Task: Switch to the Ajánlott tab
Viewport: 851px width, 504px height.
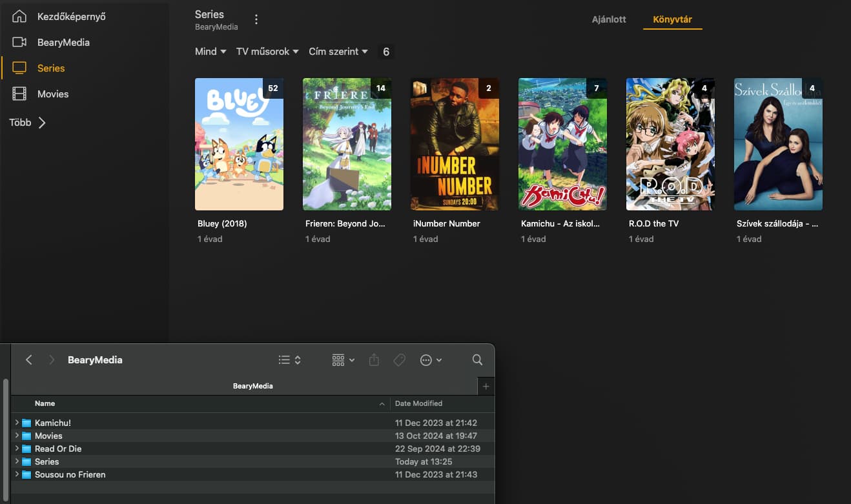Action: point(609,19)
